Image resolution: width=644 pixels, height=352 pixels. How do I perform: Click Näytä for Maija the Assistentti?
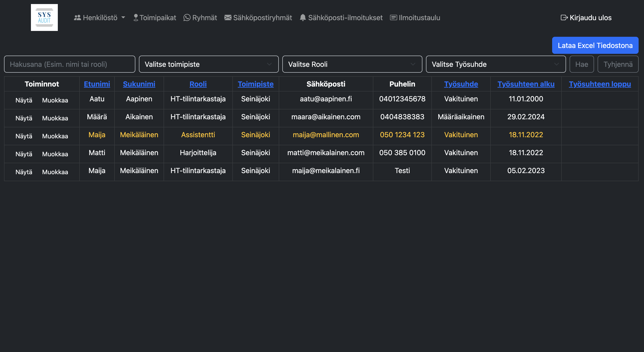(24, 136)
